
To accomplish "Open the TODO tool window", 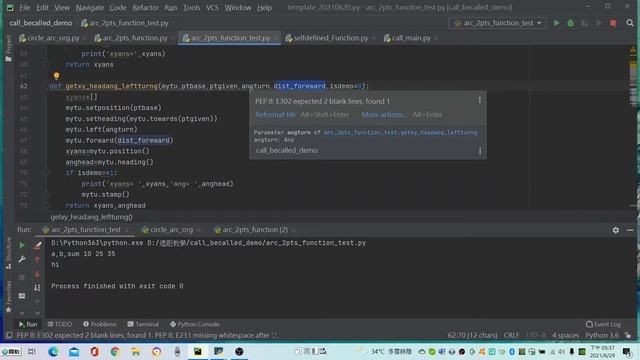I will (x=60, y=324).
